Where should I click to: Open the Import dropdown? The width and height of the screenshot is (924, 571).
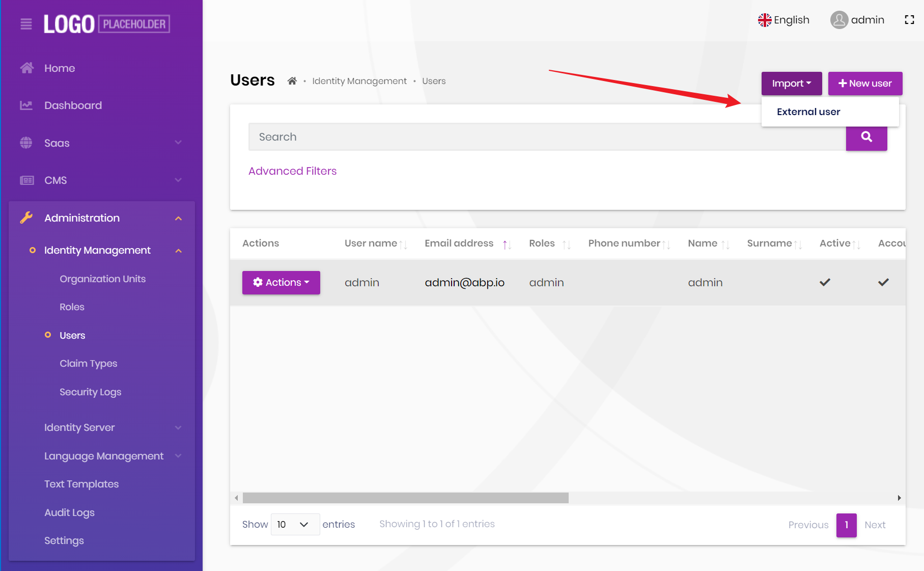tap(791, 83)
